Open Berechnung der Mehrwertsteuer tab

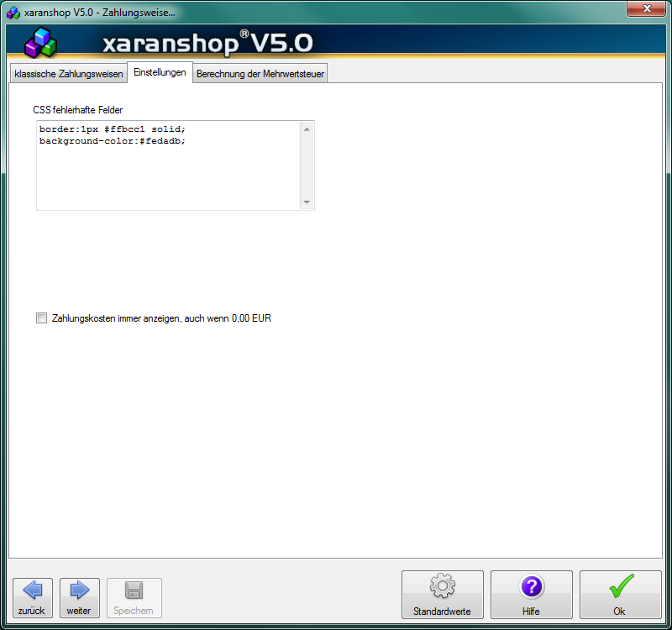260,74
